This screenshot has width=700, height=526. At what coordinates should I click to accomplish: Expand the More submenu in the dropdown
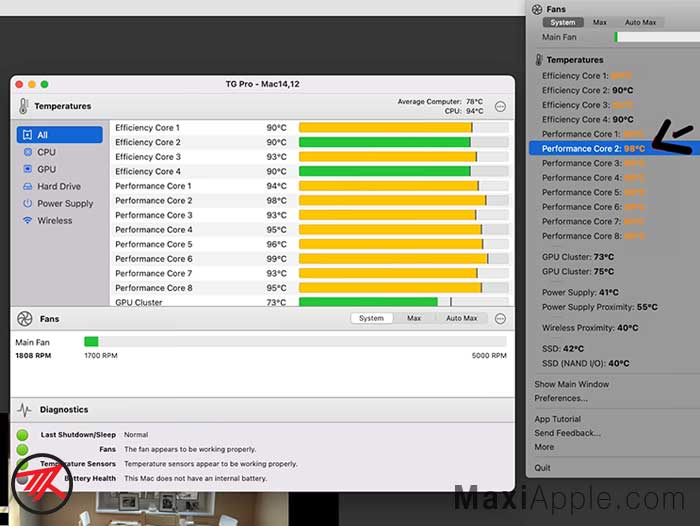click(544, 447)
